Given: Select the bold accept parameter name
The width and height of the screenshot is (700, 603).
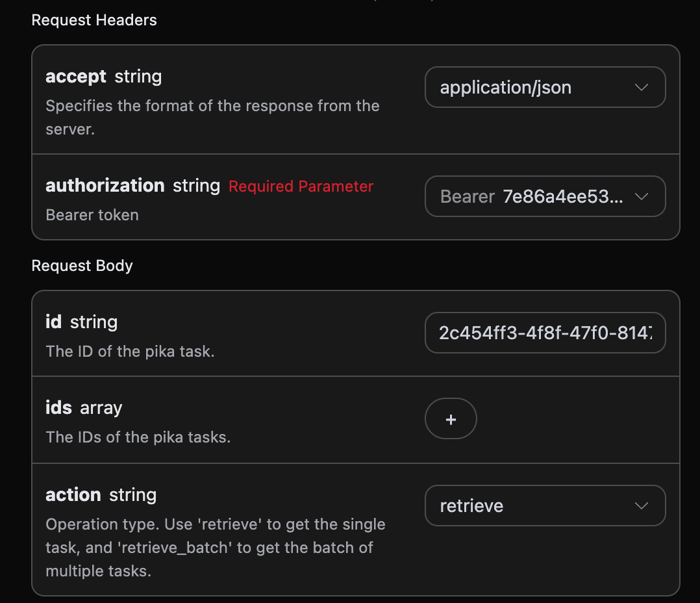Looking at the screenshot, I should [75, 77].
